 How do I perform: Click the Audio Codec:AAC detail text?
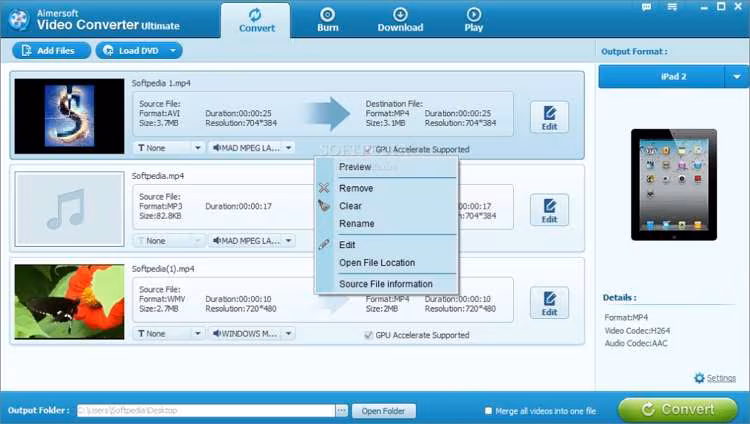(636, 343)
